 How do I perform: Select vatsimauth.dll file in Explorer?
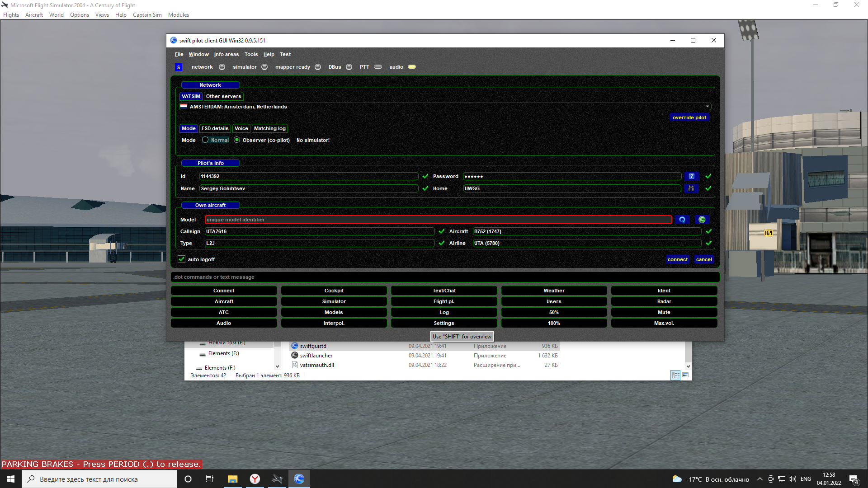click(x=317, y=365)
